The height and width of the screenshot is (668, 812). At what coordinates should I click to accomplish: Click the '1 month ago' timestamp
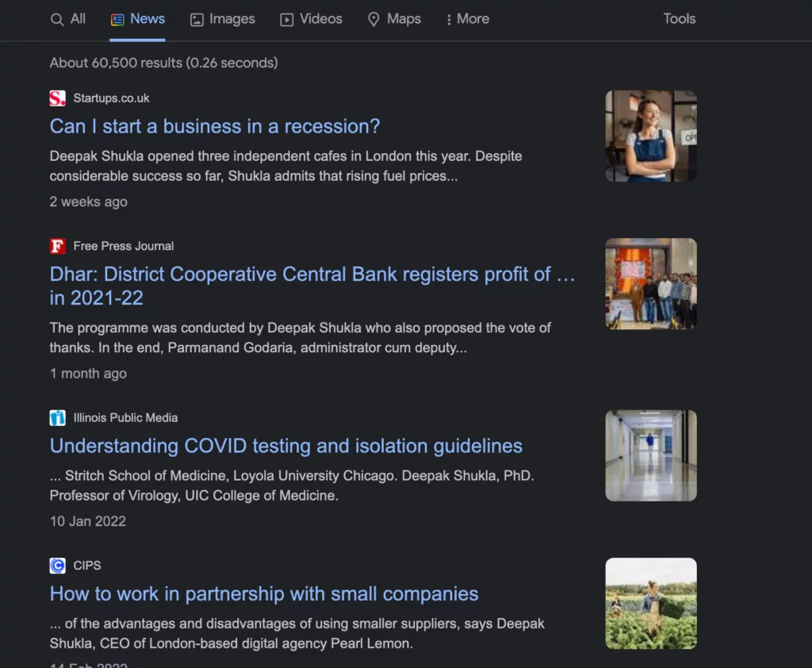click(88, 373)
